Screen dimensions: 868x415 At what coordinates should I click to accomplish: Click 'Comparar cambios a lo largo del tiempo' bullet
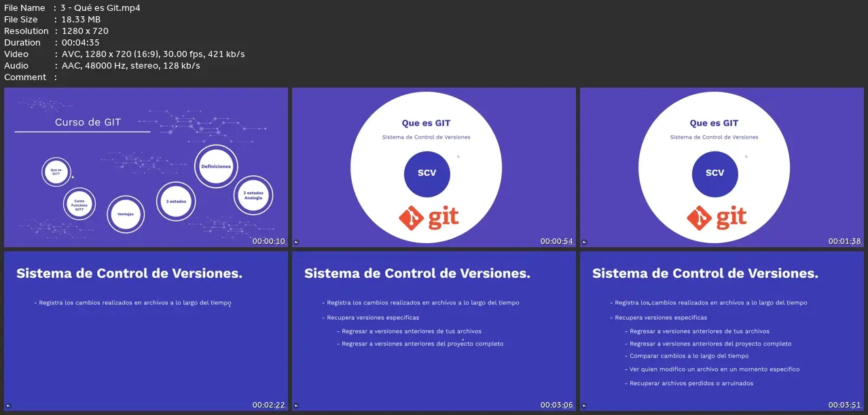click(x=687, y=356)
